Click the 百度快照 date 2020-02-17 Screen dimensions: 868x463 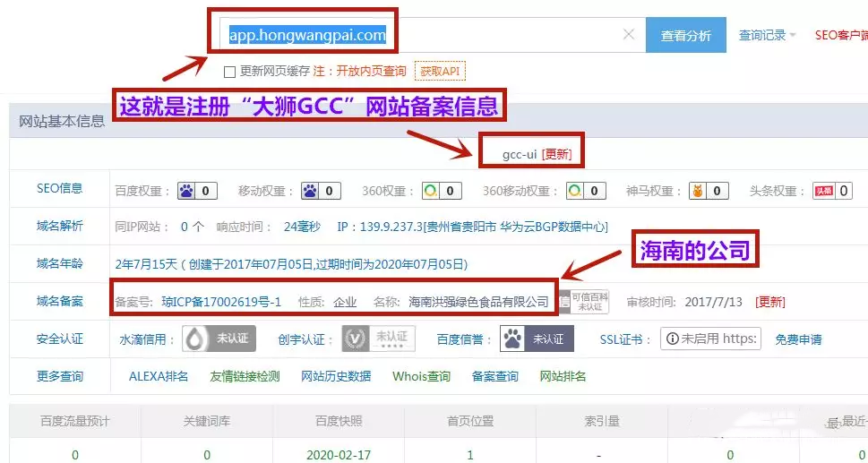[339, 455]
